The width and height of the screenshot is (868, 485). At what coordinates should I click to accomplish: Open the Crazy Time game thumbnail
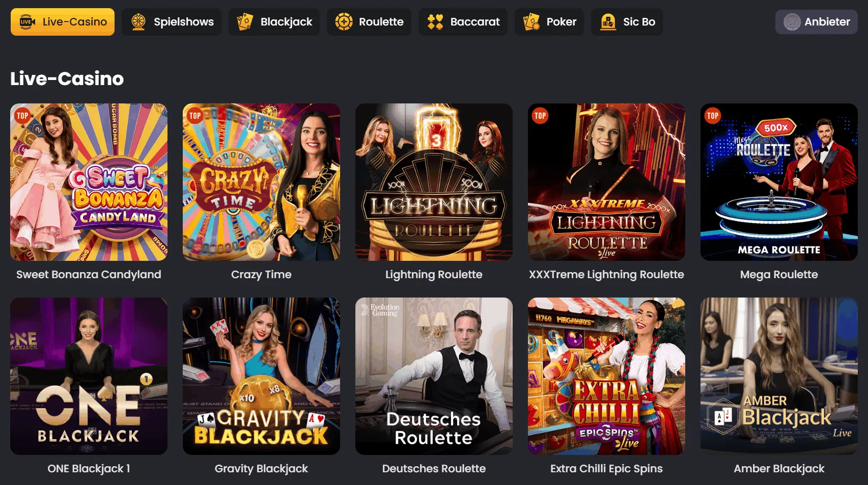click(x=261, y=182)
